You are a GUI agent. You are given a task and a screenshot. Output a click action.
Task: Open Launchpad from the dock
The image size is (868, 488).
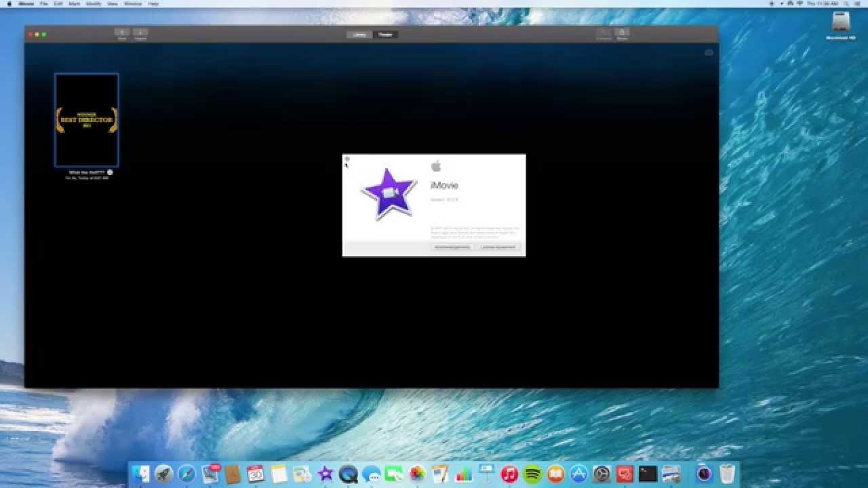pyautogui.click(x=164, y=474)
